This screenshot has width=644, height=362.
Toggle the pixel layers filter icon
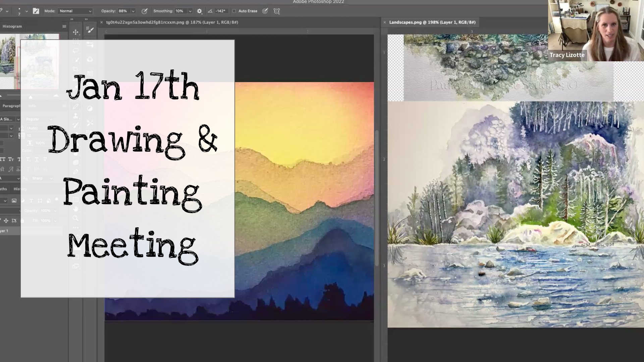pyautogui.click(x=14, y=201)
